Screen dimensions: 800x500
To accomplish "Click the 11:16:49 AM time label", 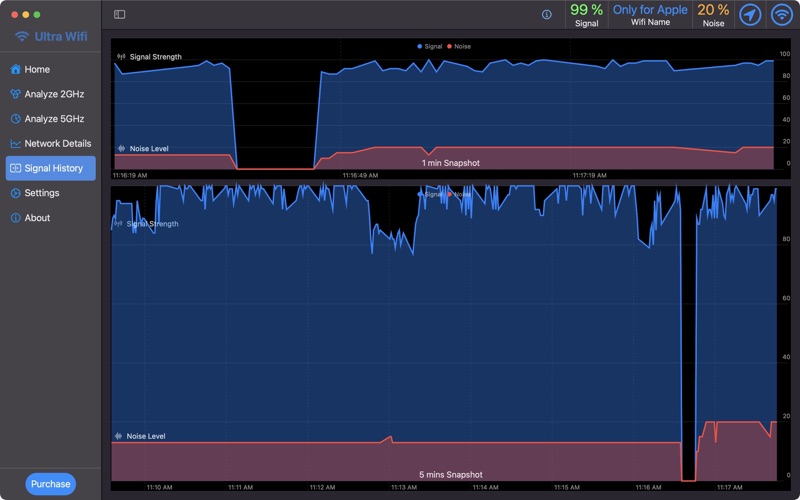I will pos(360,176).
